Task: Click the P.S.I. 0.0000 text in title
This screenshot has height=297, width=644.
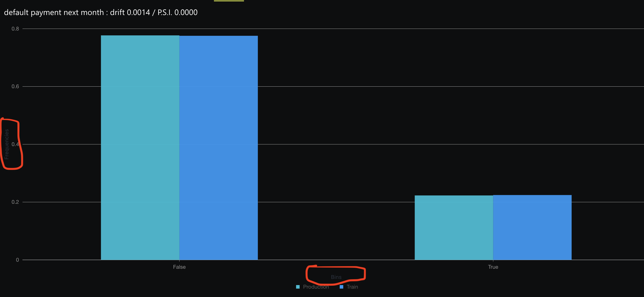Action: click(x=177, y=12)
